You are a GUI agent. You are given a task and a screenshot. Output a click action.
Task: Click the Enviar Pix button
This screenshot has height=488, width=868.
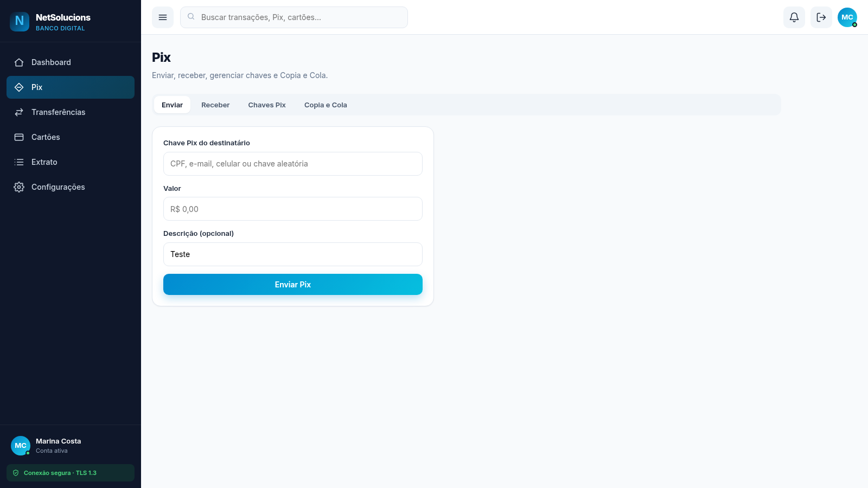pos(293,284)
